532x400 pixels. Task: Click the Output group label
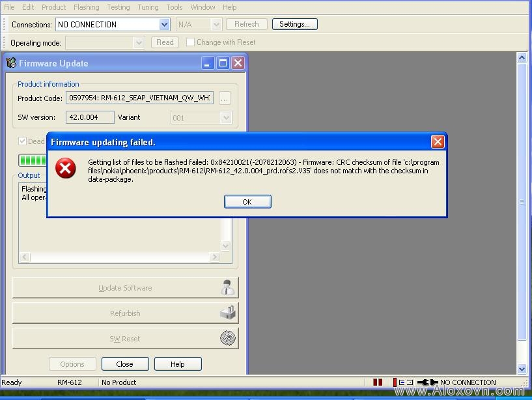(29, 175)
